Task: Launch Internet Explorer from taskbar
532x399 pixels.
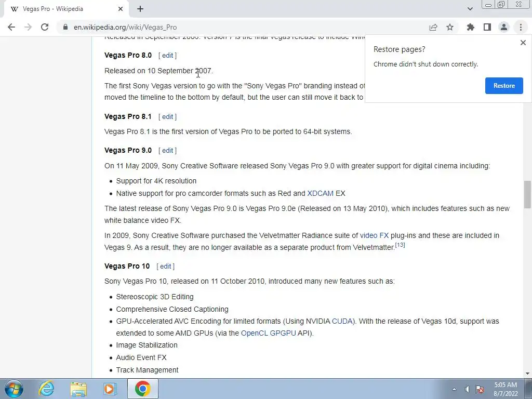Action: click(x=46, y=389)
